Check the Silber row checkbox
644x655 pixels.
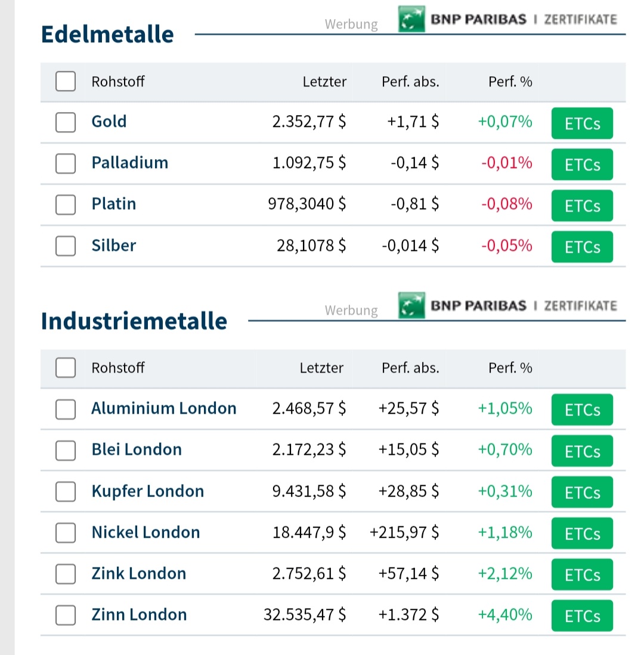click(66, 246)
